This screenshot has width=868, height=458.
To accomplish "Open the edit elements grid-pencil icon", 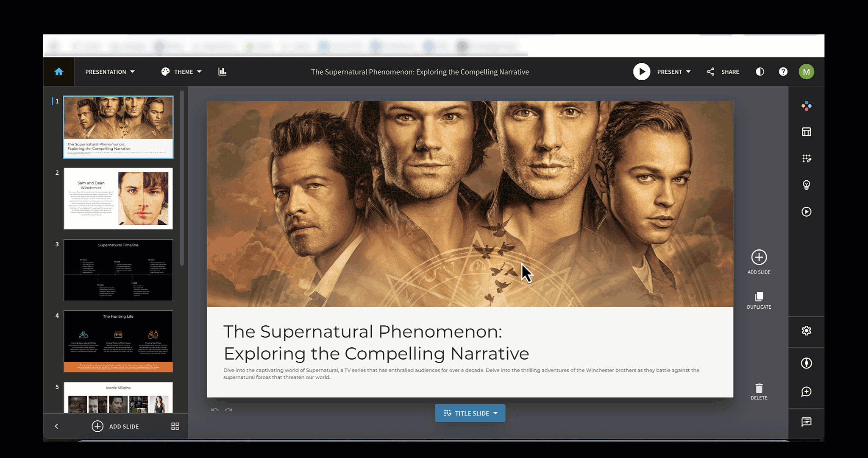I will click(807, 159).
